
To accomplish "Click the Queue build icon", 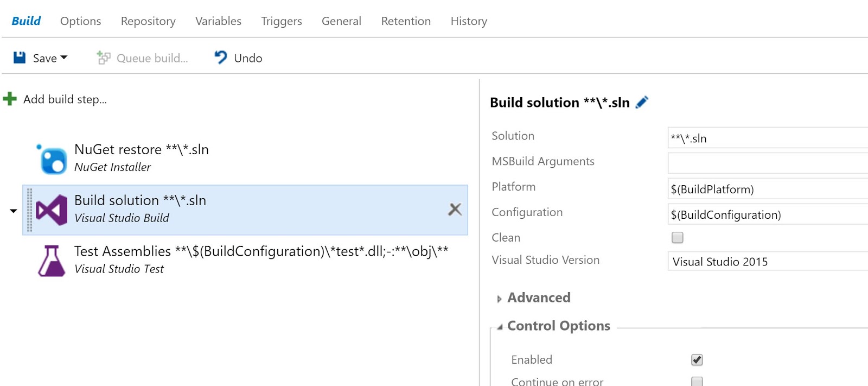I will click(103, 58).
